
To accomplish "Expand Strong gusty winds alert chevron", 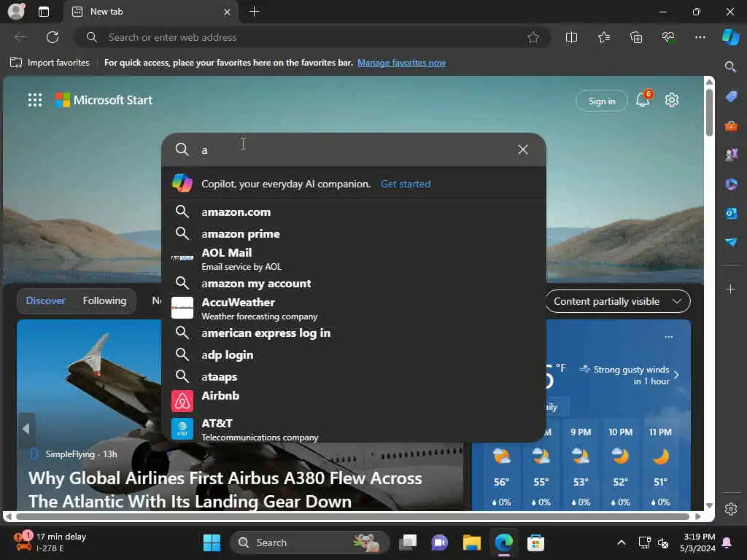I will [x=676, y=375].
